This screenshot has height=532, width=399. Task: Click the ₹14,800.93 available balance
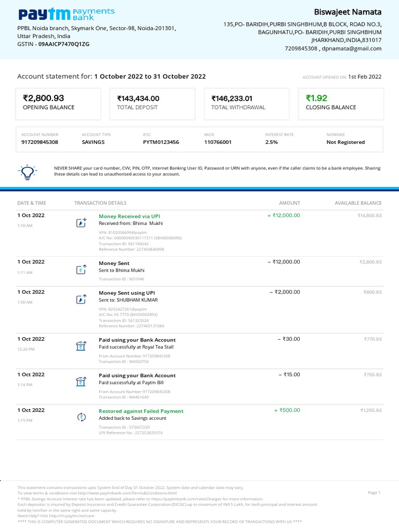(x=369, y=216)
